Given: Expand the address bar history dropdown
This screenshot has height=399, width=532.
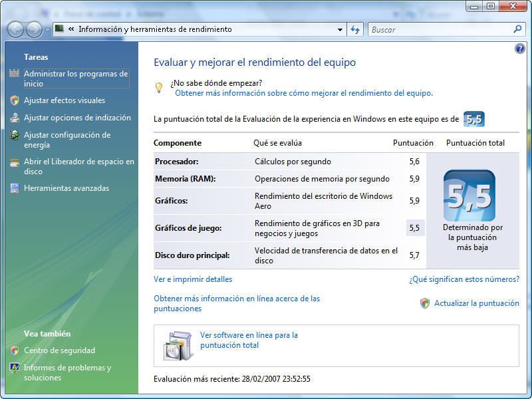Looking at the screenshot, I should tap(340, 30).
